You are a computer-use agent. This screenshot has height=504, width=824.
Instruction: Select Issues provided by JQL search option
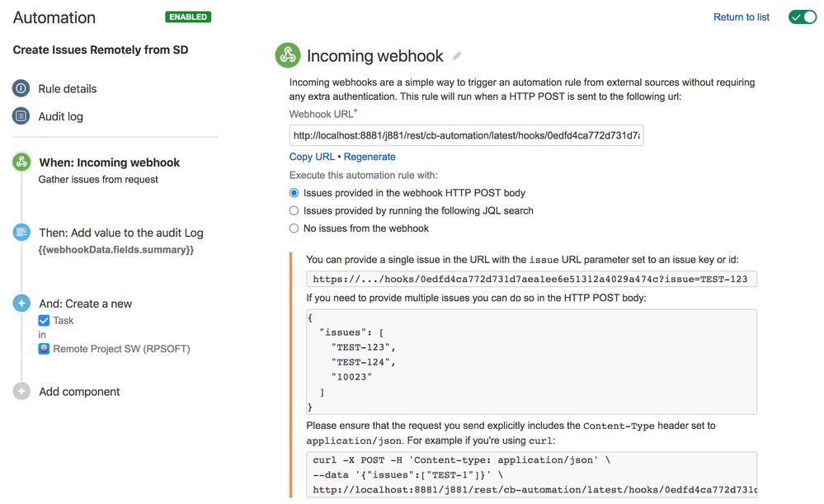pyautogui.click(x=294, y=210)
